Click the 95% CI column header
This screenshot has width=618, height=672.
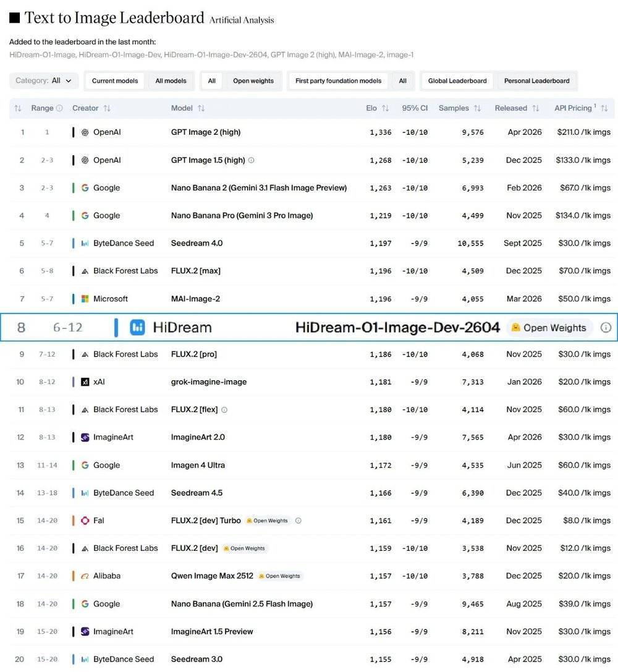click(x=415, y=108)
